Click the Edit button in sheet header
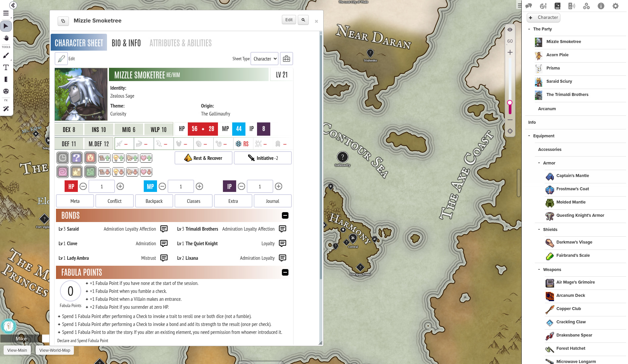 [x=289, y=20]
